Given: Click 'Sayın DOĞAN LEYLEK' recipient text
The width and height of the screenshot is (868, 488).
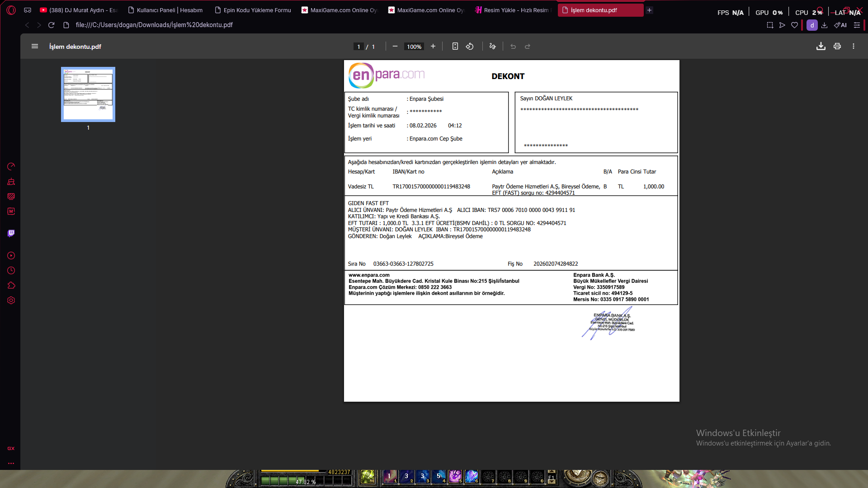Looking at the screenshot, I should coord(546,99).
